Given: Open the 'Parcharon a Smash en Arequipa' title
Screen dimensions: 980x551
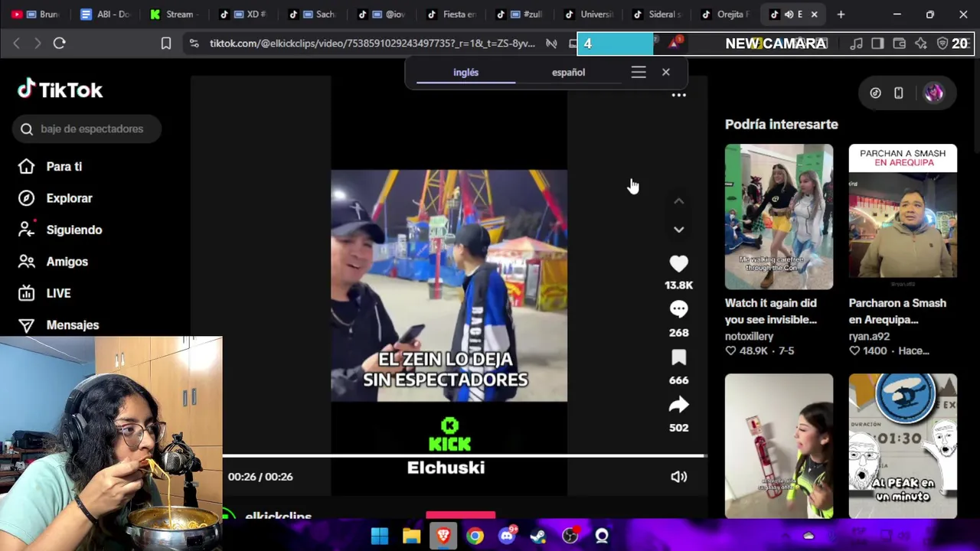Looking at the screenshot, I should coord(897,311).
